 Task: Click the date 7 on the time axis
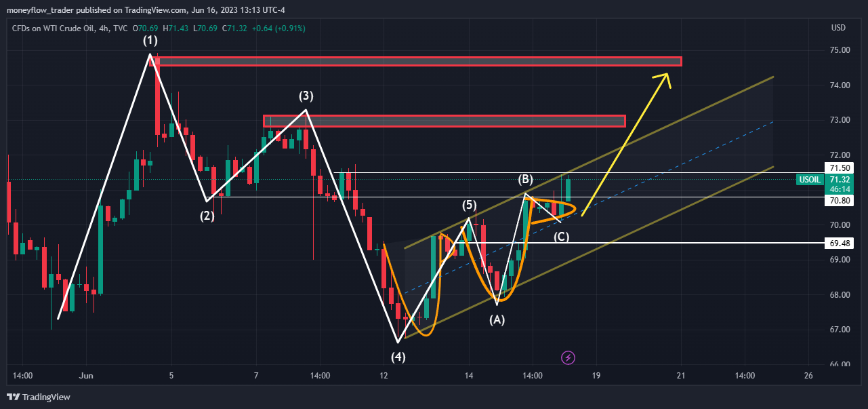(x=256, y=375)
